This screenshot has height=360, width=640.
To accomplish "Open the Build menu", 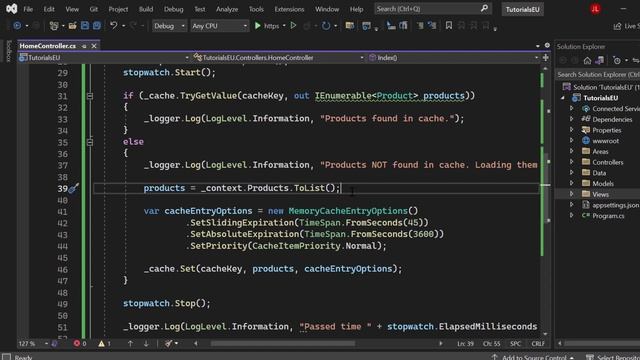I will (x=146, y=9).
